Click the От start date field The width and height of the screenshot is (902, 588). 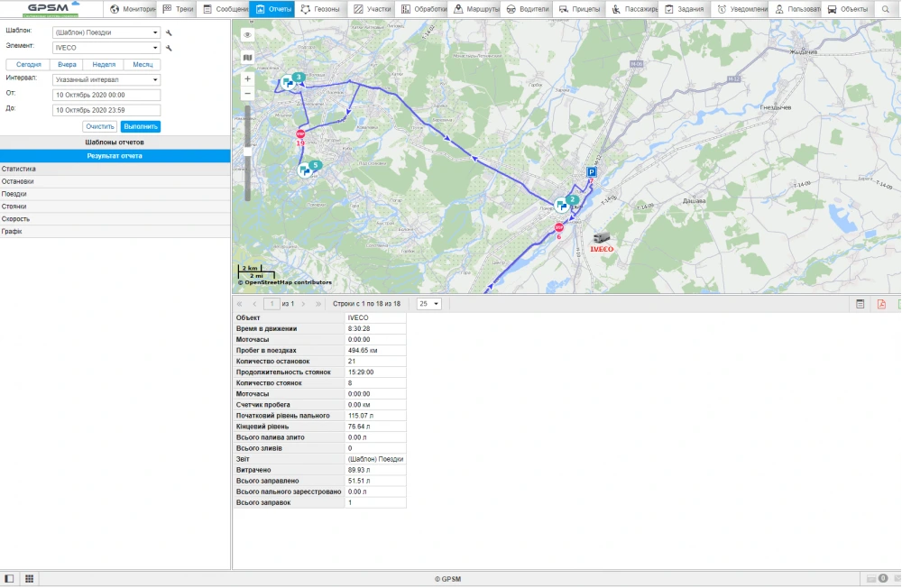(106, 94)
